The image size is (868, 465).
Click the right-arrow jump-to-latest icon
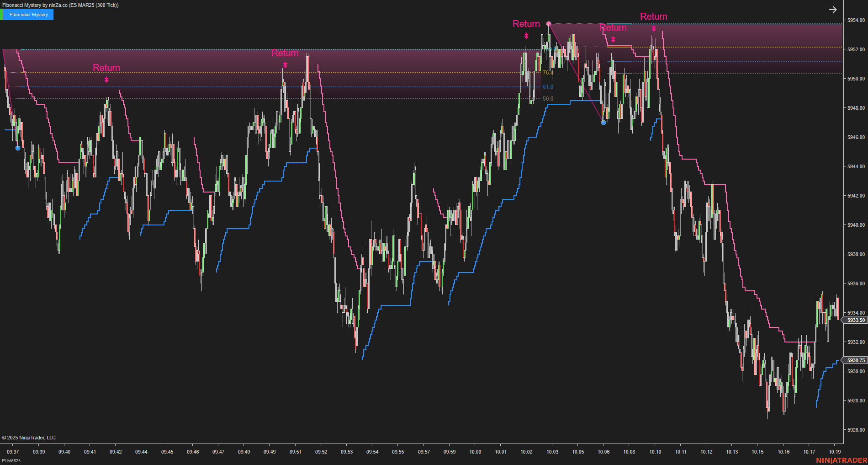coord(832,9)
